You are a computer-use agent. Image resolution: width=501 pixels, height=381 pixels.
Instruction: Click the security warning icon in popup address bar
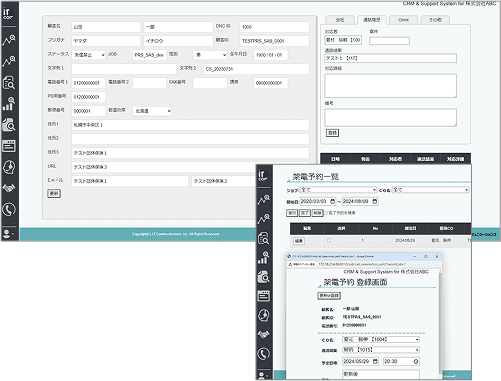pos(290,264)
